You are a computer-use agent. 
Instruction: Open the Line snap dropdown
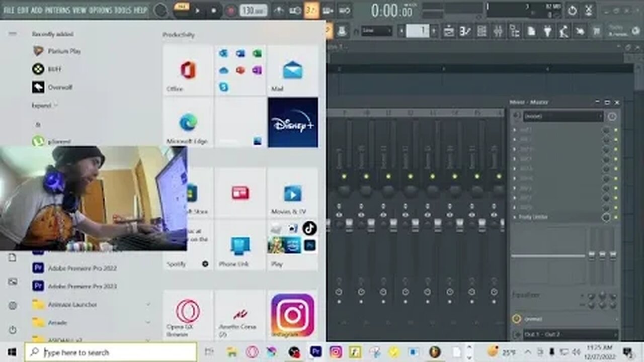point(376,31)
